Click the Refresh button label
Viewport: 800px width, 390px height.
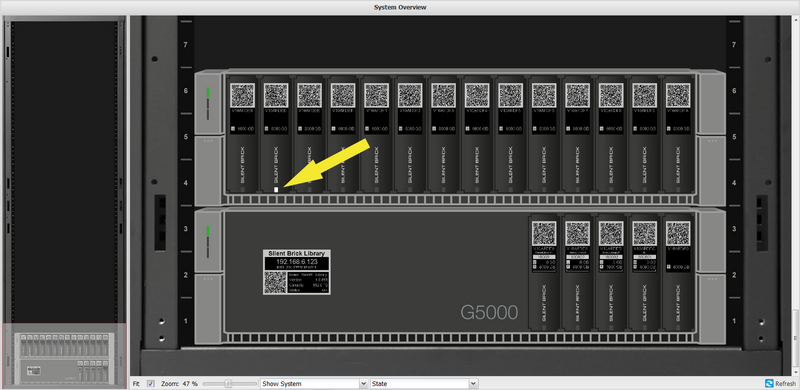[x=785, y=384]
